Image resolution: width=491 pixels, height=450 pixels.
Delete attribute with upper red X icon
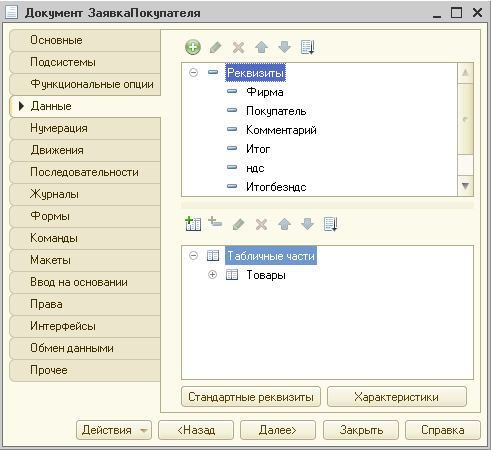(x=238, y=47)
